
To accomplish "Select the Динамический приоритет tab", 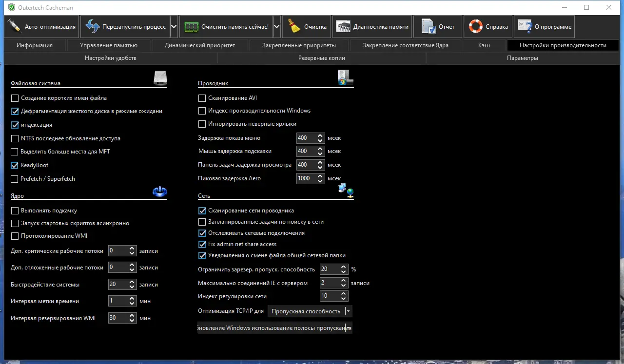I will coord(200,45).
